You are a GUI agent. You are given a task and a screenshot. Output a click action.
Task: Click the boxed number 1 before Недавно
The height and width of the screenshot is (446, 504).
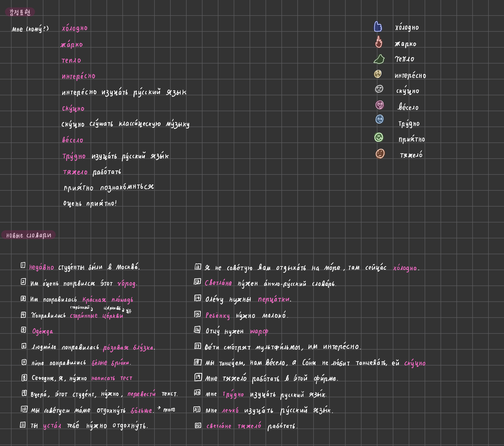click(x=23, y=265)
